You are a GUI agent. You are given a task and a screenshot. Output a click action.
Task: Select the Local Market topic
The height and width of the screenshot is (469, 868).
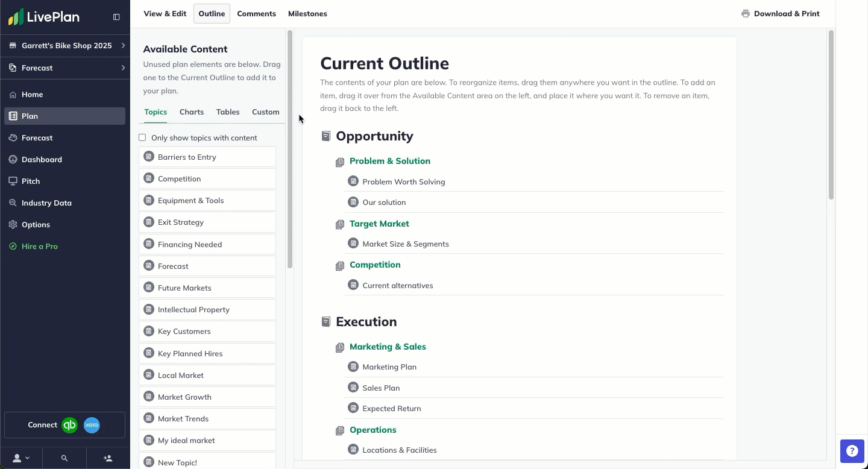point(207,375)
